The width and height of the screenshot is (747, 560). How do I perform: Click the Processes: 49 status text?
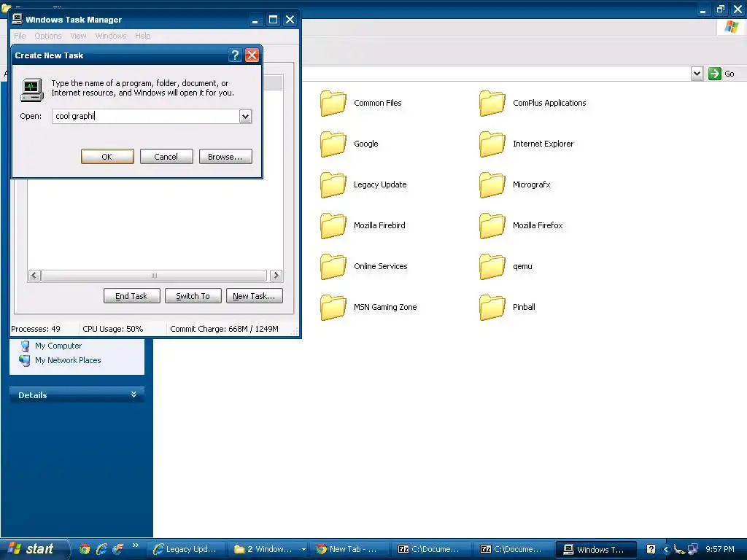coord(36,329)
